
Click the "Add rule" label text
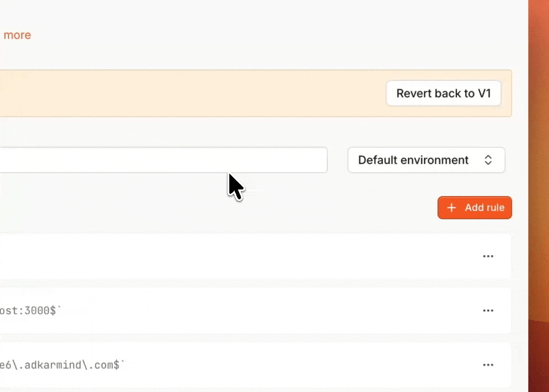[x=484, y=208]
